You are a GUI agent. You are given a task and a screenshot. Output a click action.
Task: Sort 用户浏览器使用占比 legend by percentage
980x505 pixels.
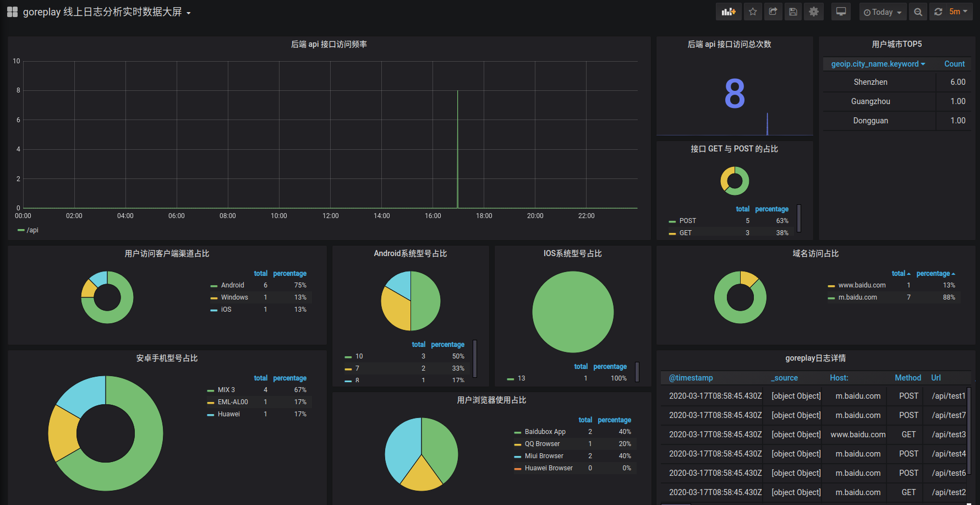(614, 420)
